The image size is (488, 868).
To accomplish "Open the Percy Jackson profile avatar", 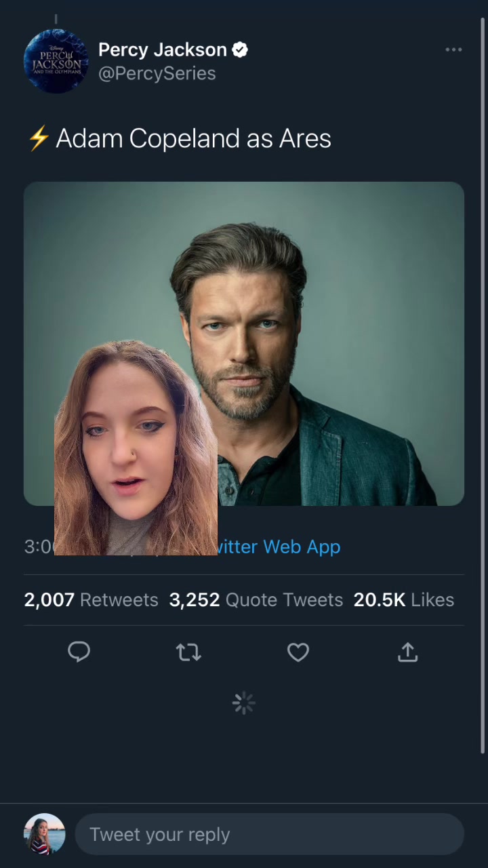I will (x=56, y=61).
